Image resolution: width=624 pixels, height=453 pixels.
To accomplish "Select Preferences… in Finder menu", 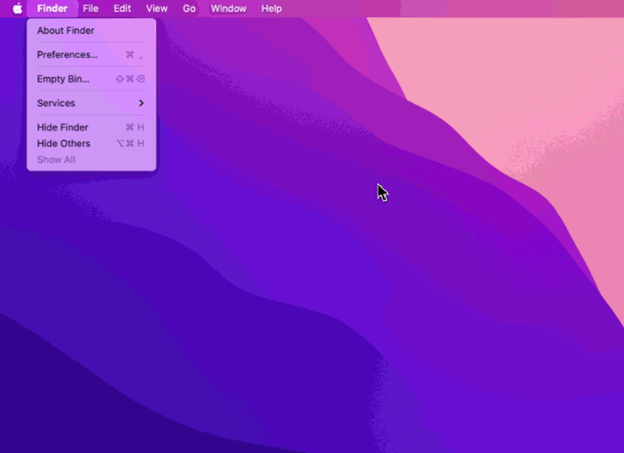I will pos(92,55).
